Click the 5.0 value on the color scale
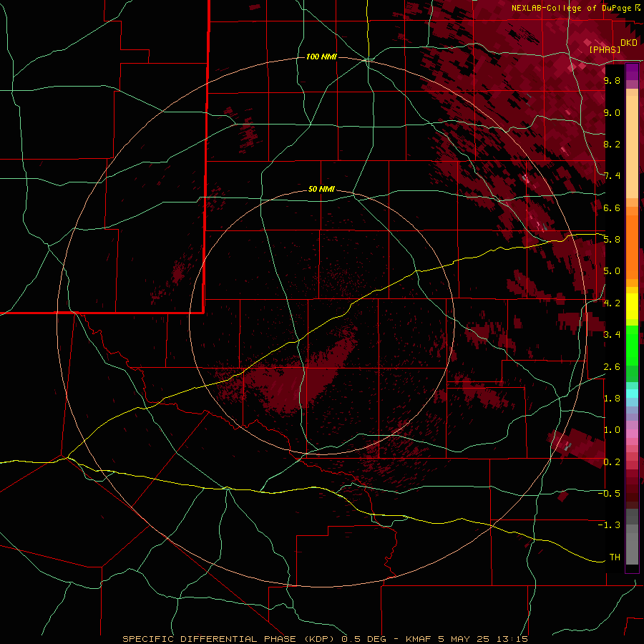Screen dimensions: 644x644 (x=612, y=271)
